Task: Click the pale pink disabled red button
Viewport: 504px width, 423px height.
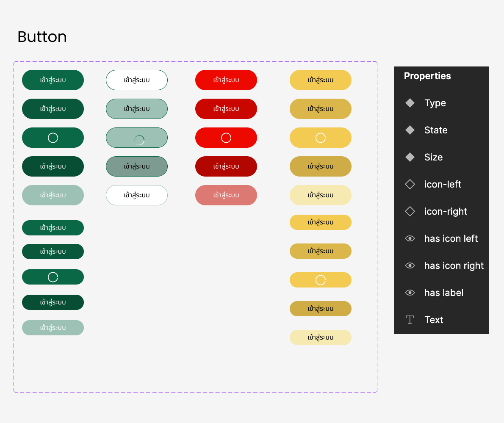Action: point(226,195)
